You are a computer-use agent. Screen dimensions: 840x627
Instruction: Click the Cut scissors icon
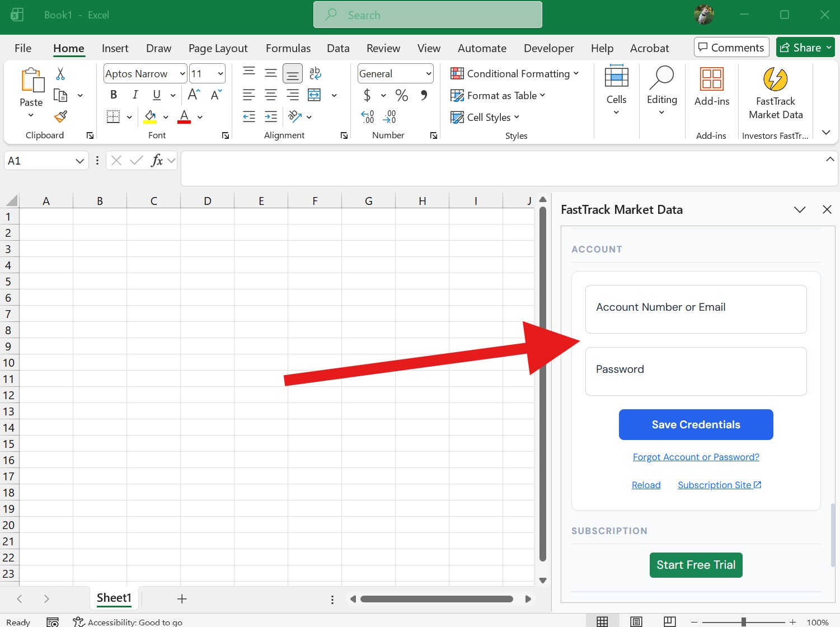click(60, 73)
